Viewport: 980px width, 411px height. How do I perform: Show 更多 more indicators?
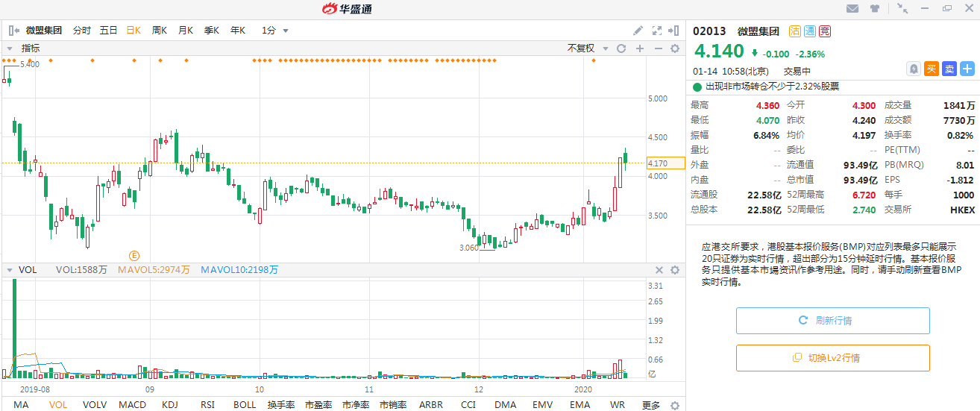coord(651,405)
